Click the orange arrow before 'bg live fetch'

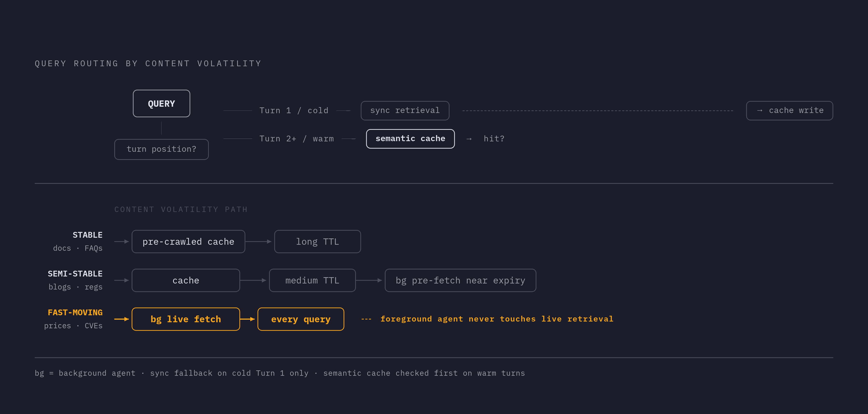point(122,319)
